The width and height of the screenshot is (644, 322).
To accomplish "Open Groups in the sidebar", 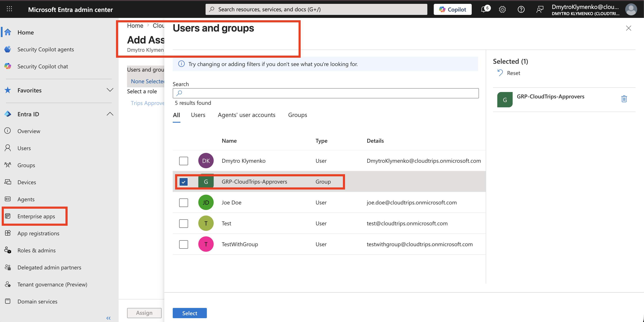I will pyautogui.click(x=26, y=165).
